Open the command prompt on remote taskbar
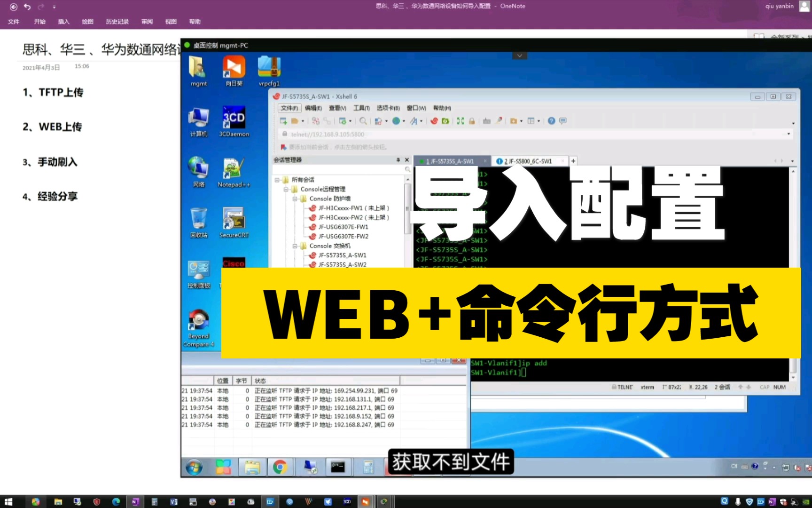The width and height of the screenshot is (812, 508). (x=338, y=467)
